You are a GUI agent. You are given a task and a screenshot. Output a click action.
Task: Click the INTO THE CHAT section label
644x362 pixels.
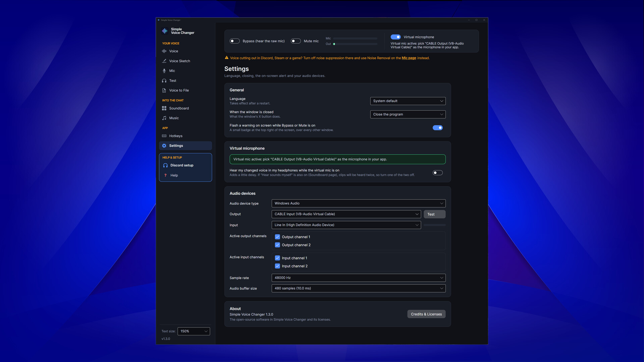(x=173, y=100)
